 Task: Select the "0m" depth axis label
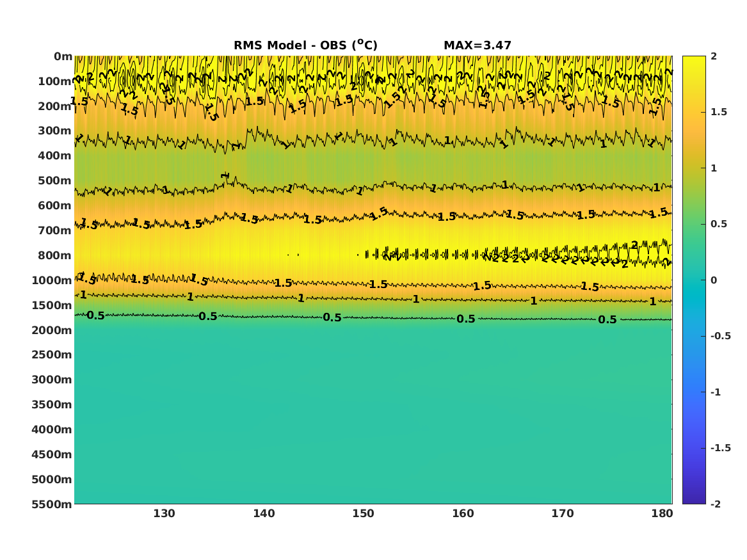(63, 57)
